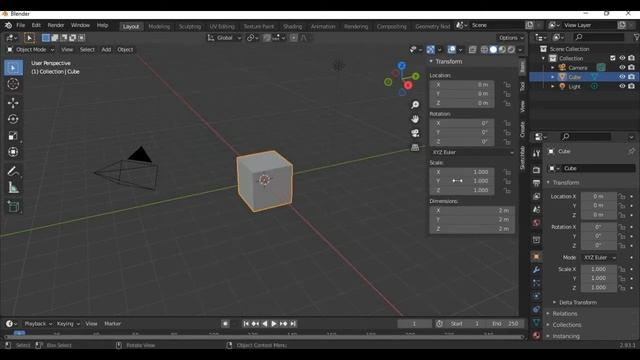Click the Location Z field in sidebar
Image resolution: width=640 pixels, height=360 pixels.
point(462,103)
